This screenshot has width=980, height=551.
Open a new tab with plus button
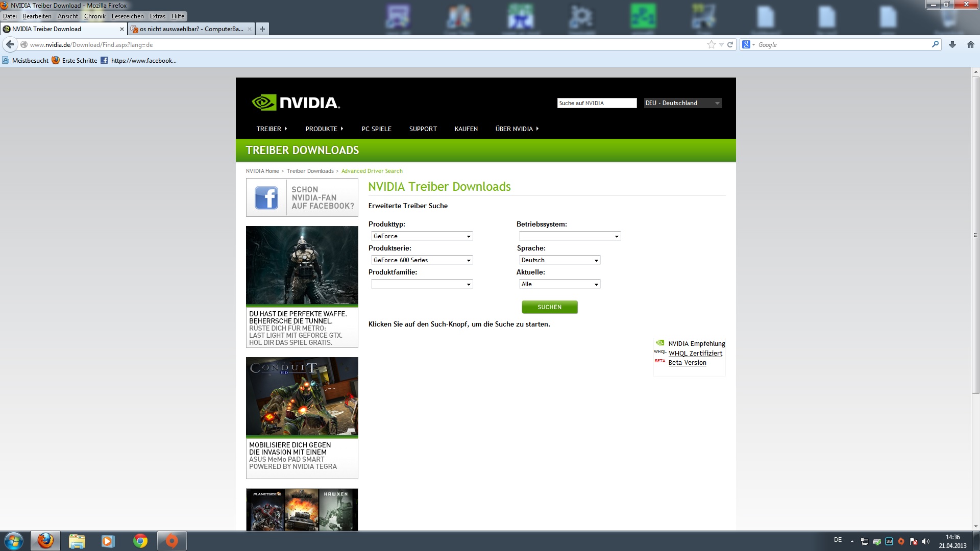coord(262,29)
